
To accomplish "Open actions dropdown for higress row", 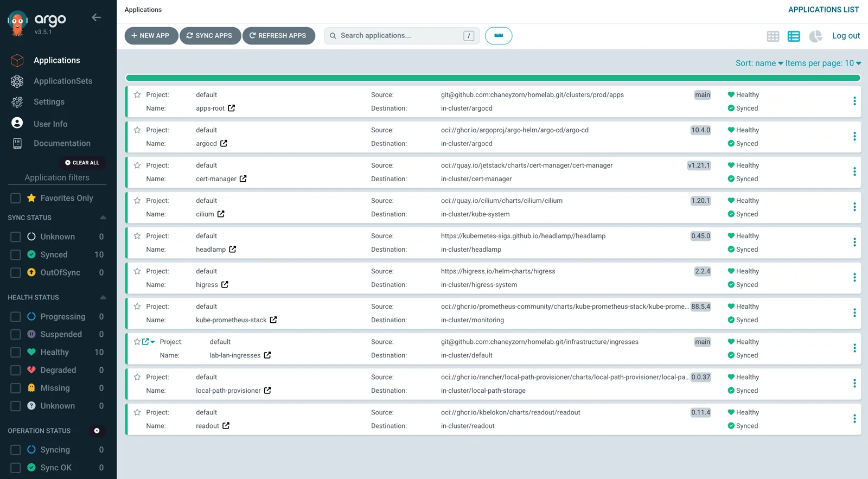I will [x=854, y=277].
